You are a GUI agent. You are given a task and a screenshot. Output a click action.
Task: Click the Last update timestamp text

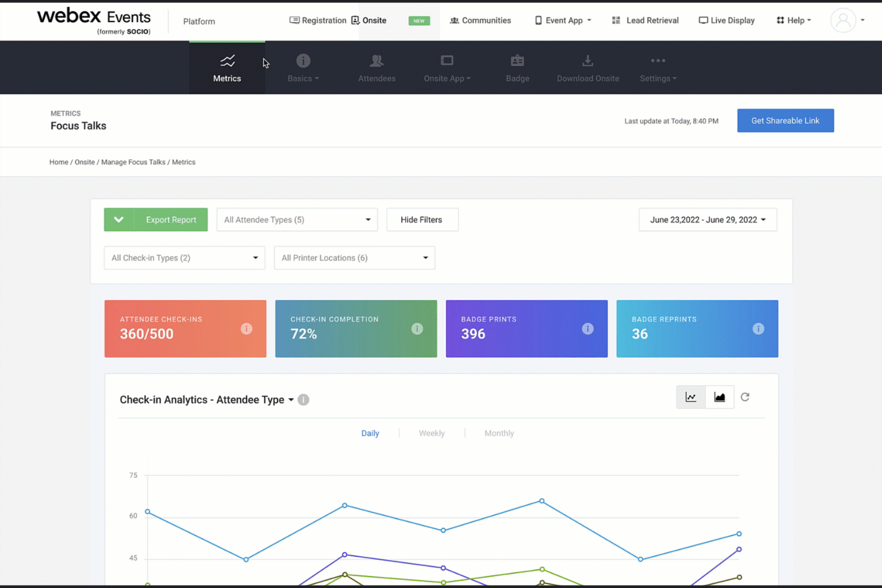click(x=671, y=121)
